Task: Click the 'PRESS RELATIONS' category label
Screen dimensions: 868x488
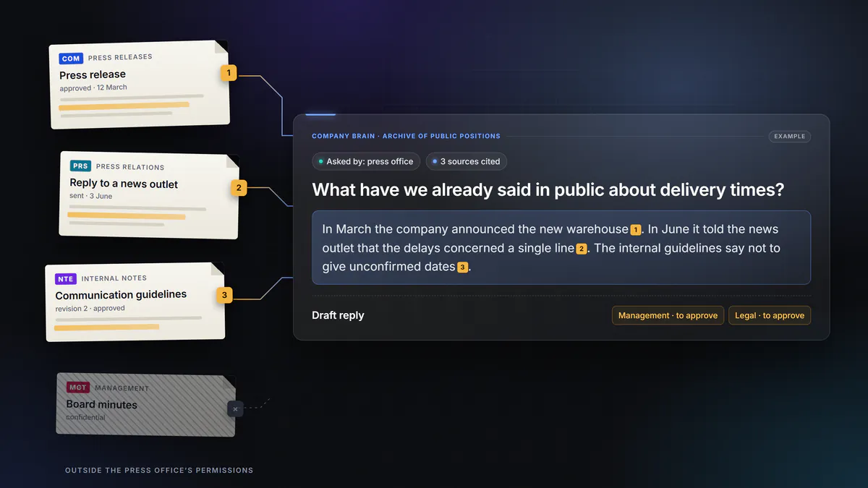Action: [x=130, y=167]
